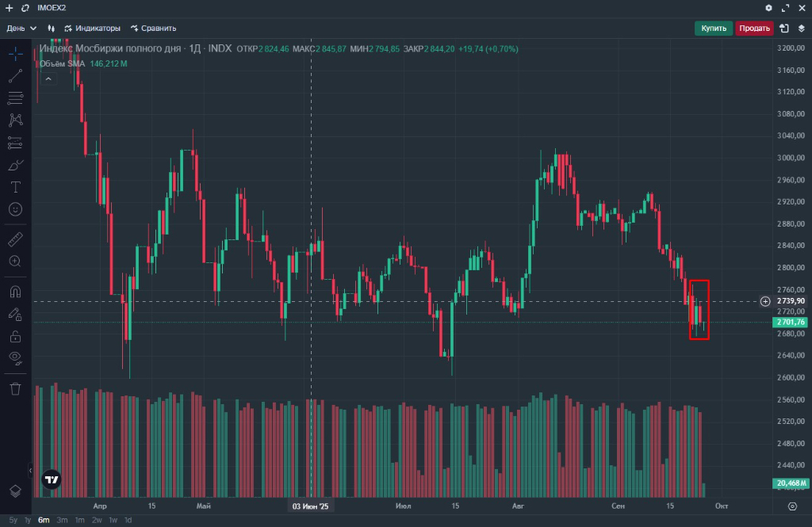The image size is (812, 527).
Task: Select the 5y time range
Action: point(12,520)
